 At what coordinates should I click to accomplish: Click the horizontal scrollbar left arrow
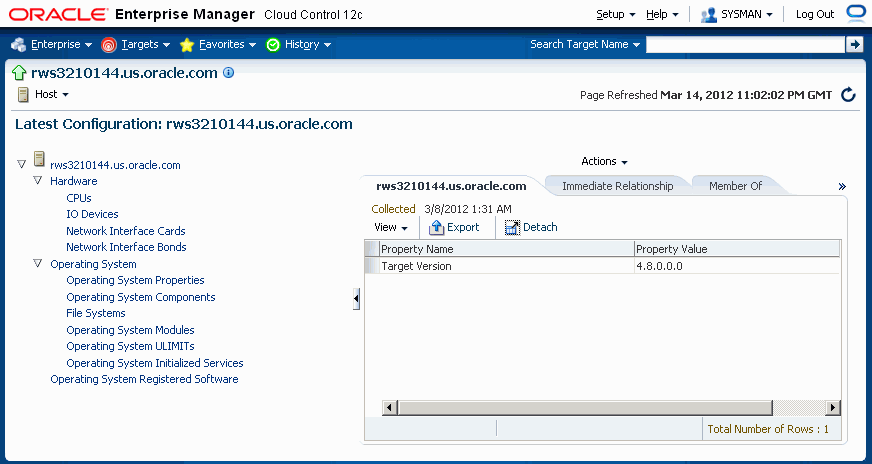pos(390,408)
